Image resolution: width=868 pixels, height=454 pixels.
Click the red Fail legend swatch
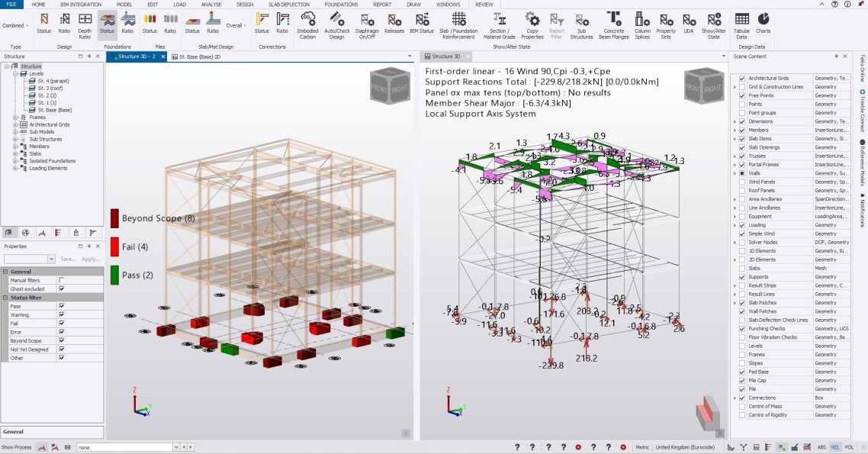(x=114, y=246)
